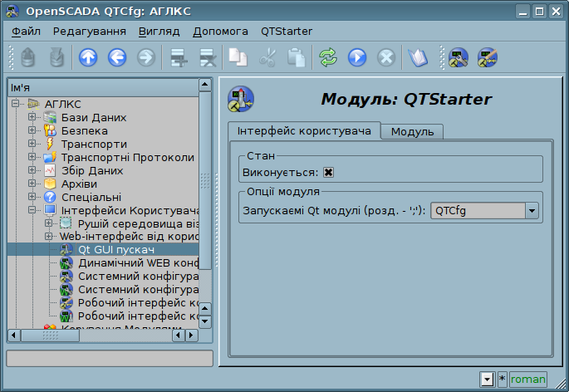Viewport: 569px width, 392px height.
Task: Click the tree horizontal scrollbar thumb
Action: tap(50, 336)
